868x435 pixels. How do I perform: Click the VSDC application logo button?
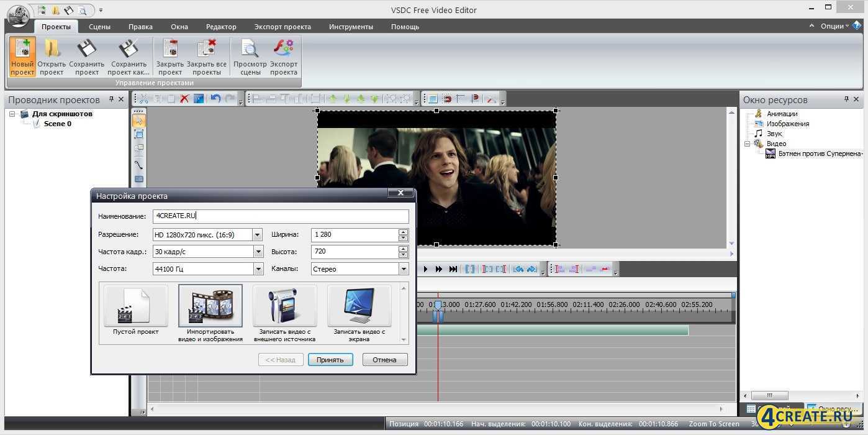[19, 15]
